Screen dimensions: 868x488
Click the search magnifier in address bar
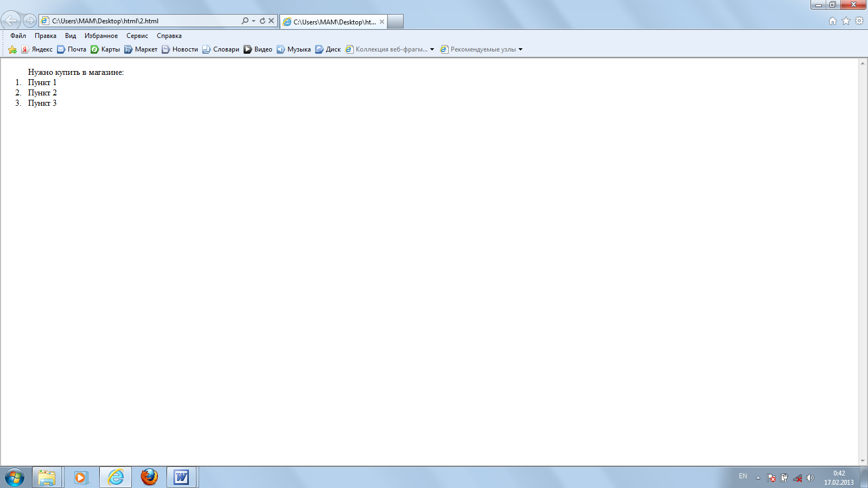245,21
